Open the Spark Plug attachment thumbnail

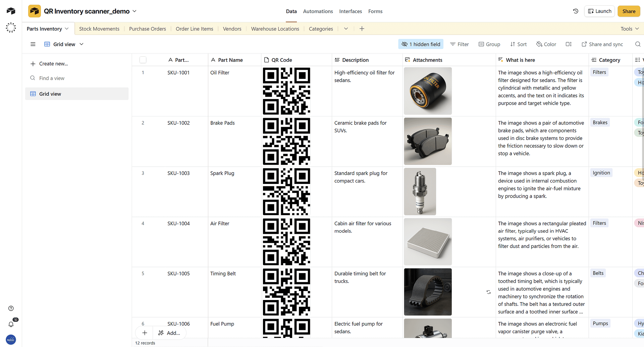pos(420,191)
